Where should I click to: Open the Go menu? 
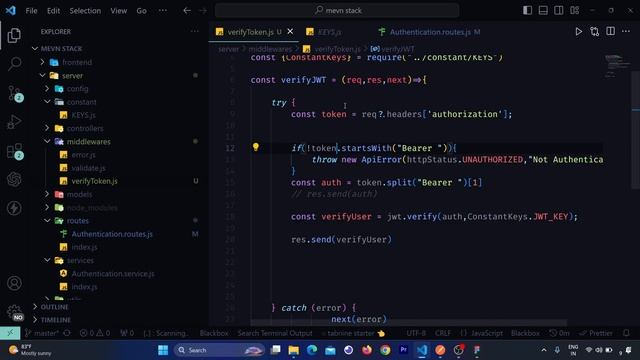pyautogui.click(x=141, y=11)
